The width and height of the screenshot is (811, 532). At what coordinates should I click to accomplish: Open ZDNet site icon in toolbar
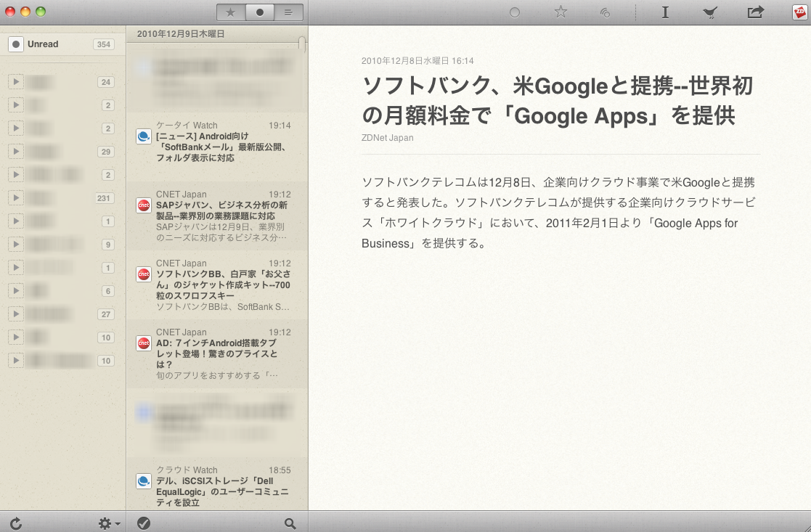click(x=799, y=12)
